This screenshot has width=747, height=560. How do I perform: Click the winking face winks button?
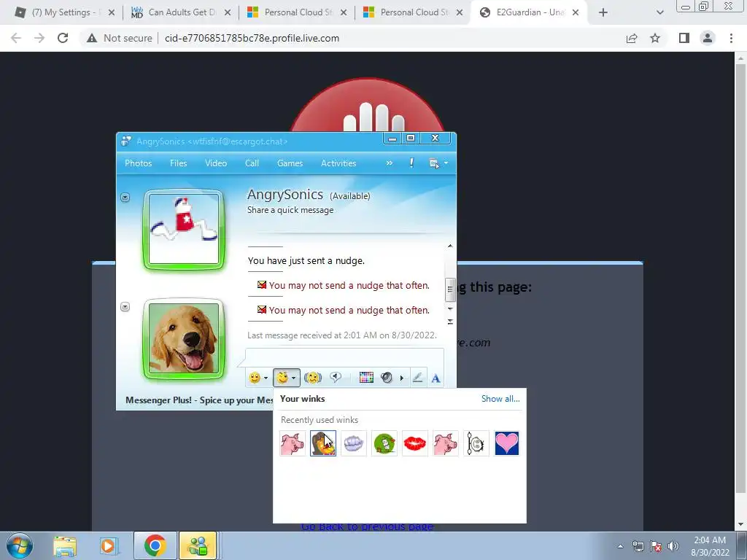pyautogui.click(x=282, y=378)
